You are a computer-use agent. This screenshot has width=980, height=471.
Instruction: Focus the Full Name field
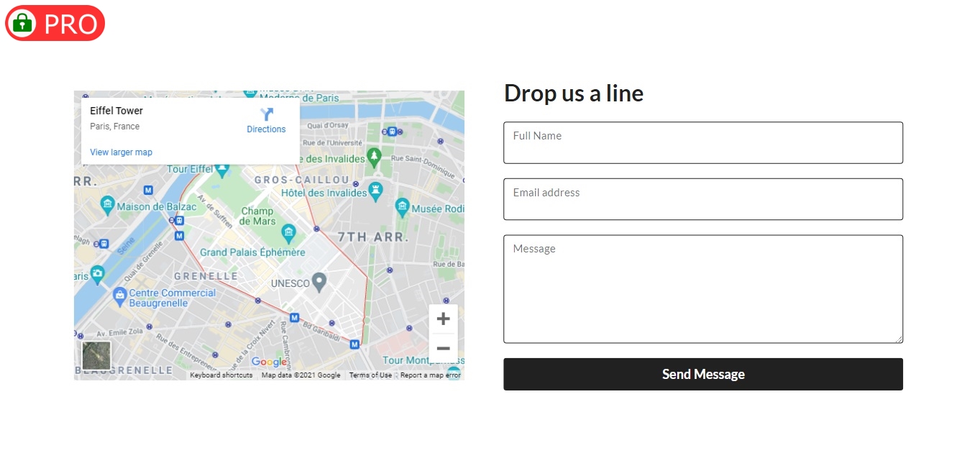702,142
